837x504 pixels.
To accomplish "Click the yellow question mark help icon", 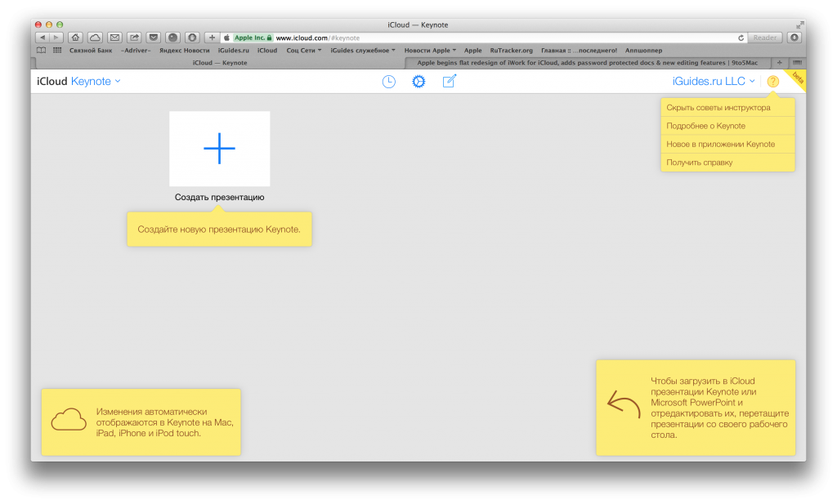I will point(773,82).
